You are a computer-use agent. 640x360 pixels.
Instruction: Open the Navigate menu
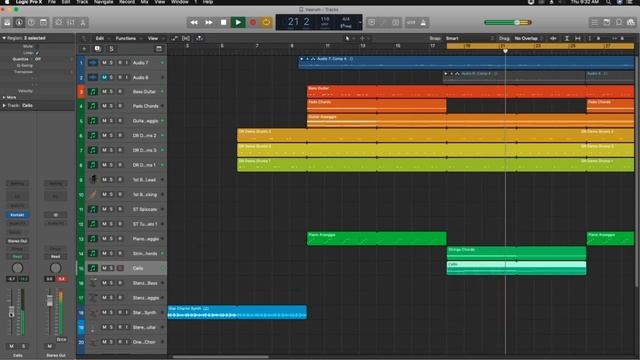(104, 2)
